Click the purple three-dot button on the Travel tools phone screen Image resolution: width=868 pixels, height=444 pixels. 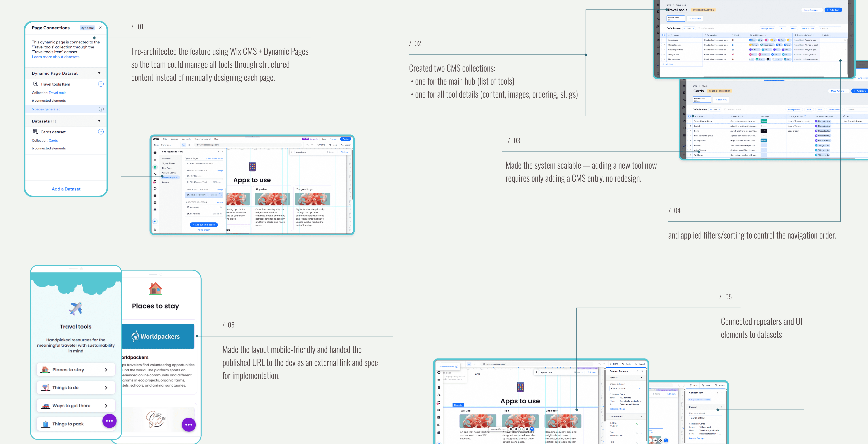[x=109, y=421]
